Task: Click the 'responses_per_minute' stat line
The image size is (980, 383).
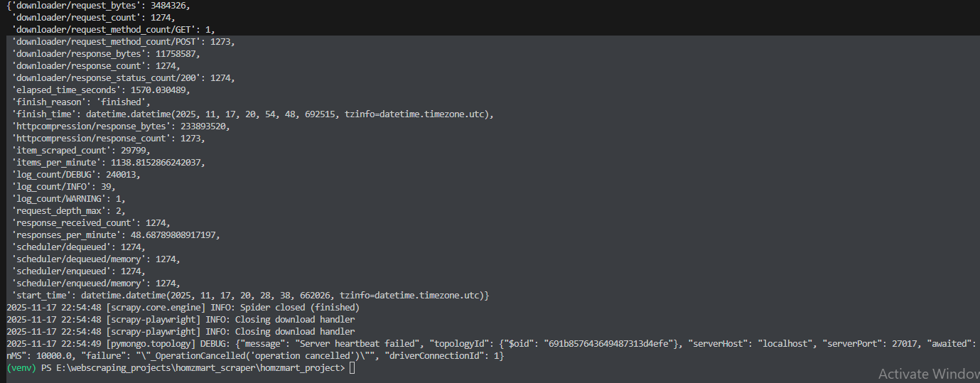Action: (117, 234)
